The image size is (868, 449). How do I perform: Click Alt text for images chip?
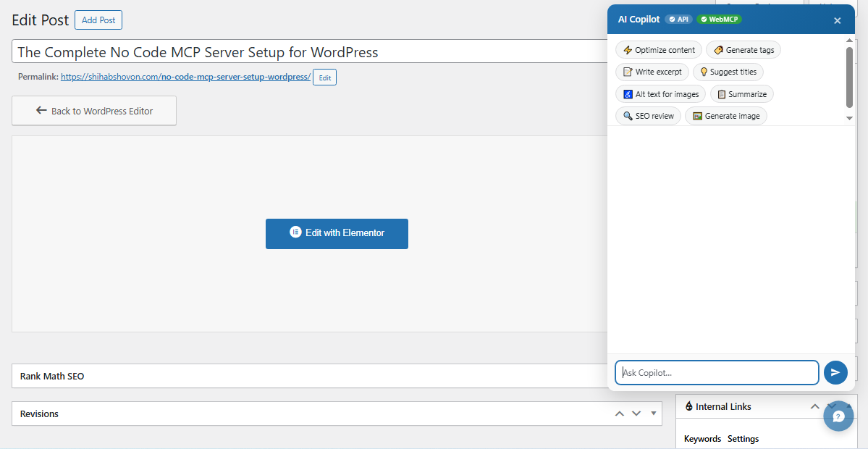[x=660, y=94]
